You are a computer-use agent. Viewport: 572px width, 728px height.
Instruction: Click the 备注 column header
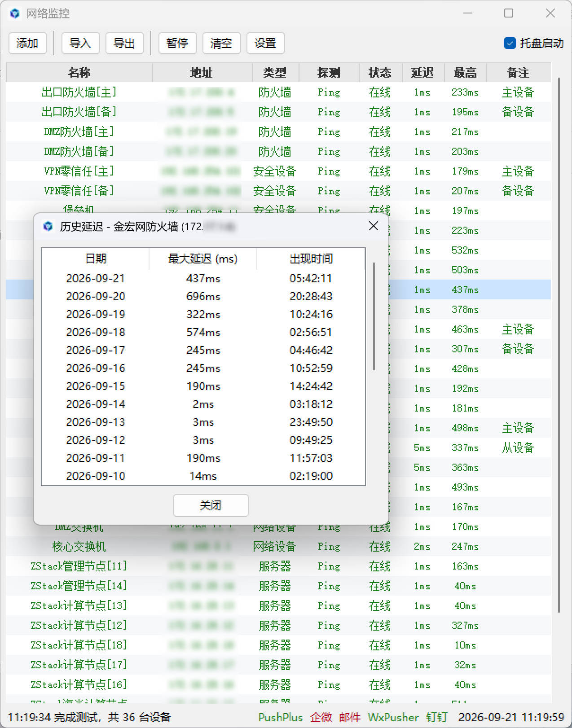pyautogui.click(x=519, y=72)
